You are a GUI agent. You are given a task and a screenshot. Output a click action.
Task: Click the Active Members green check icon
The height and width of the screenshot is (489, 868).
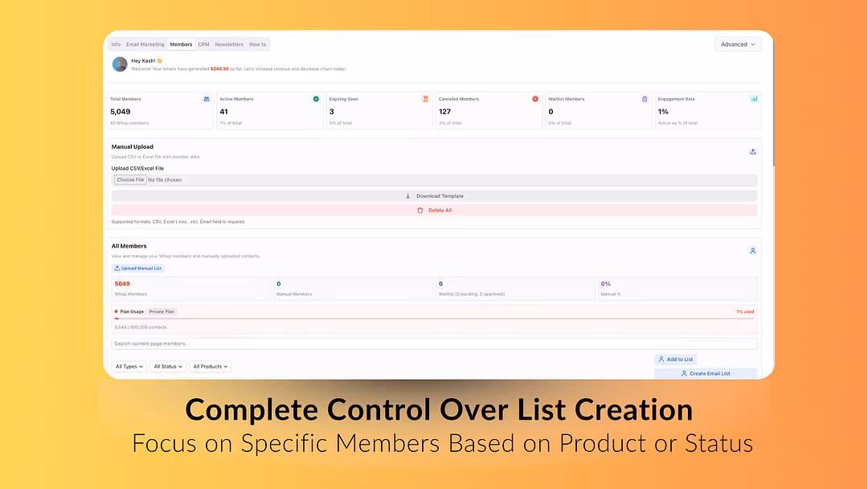coord(316,99)
